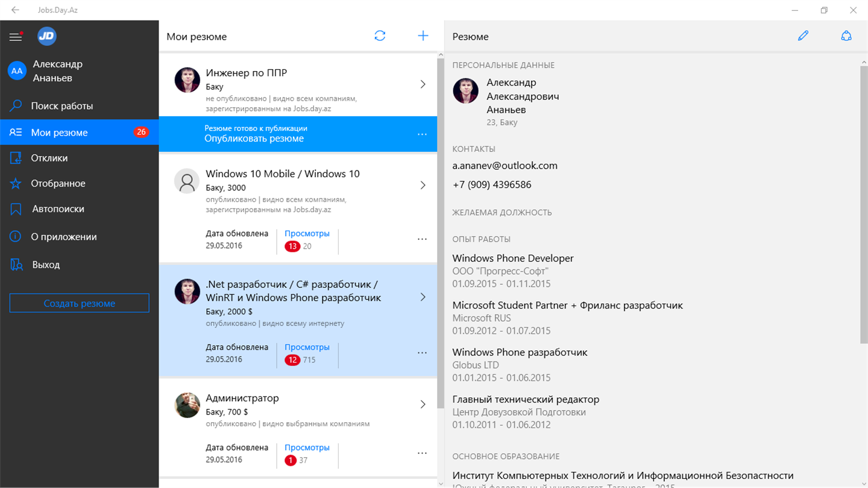Click Просмотры link under .Net разработчик resume
The height and width of the screenshot is (488, 868).
307,347
